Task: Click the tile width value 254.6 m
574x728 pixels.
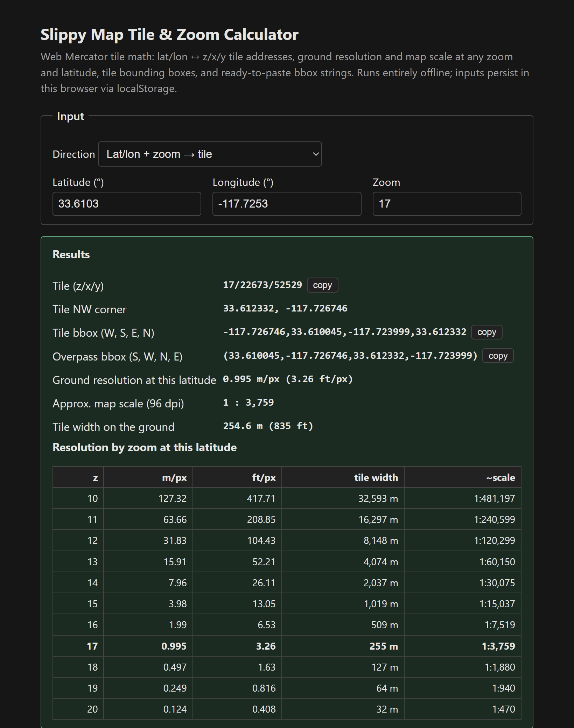Action: click(268, 426)
